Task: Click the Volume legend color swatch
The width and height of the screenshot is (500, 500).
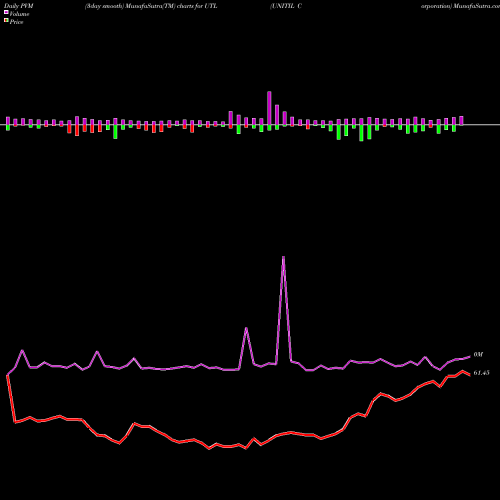Action: 6,12
